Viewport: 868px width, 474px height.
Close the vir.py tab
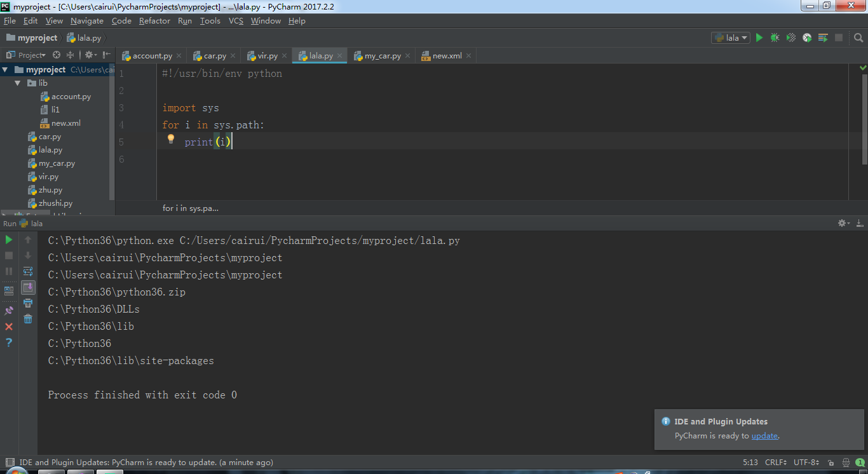point(285,56)
